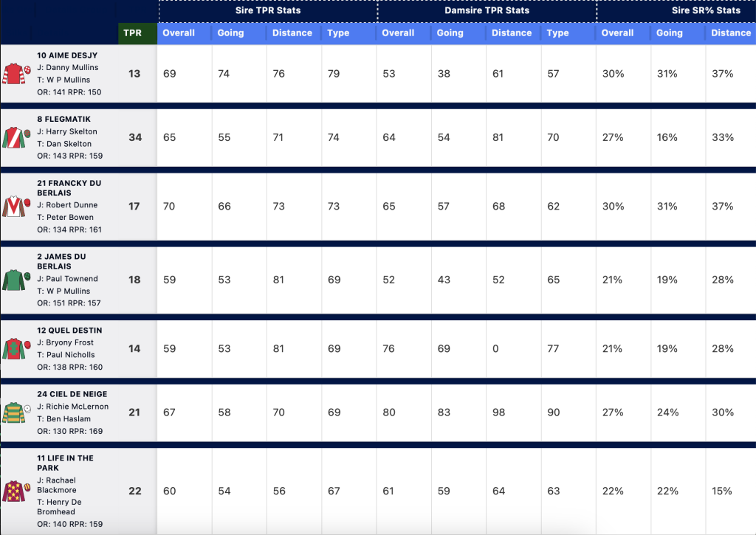Click the green cap beside Flegmatik's silk
The height and width of the screenshot is (535, 756).
27,134
